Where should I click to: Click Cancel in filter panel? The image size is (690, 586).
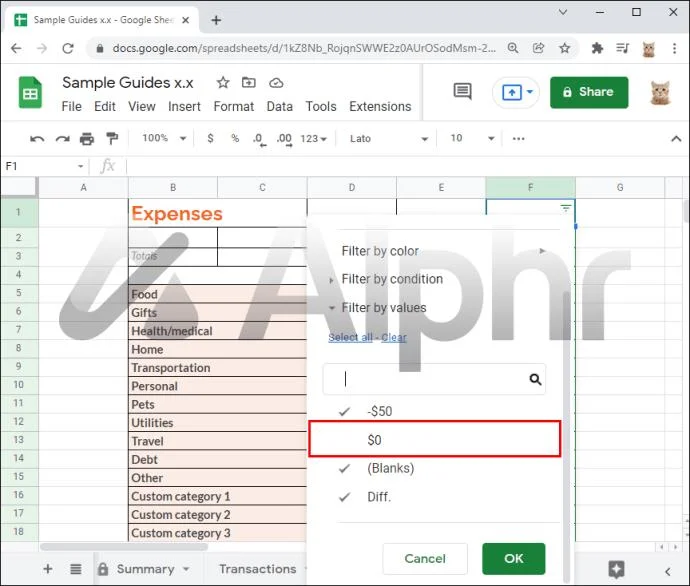pos(425,558)
